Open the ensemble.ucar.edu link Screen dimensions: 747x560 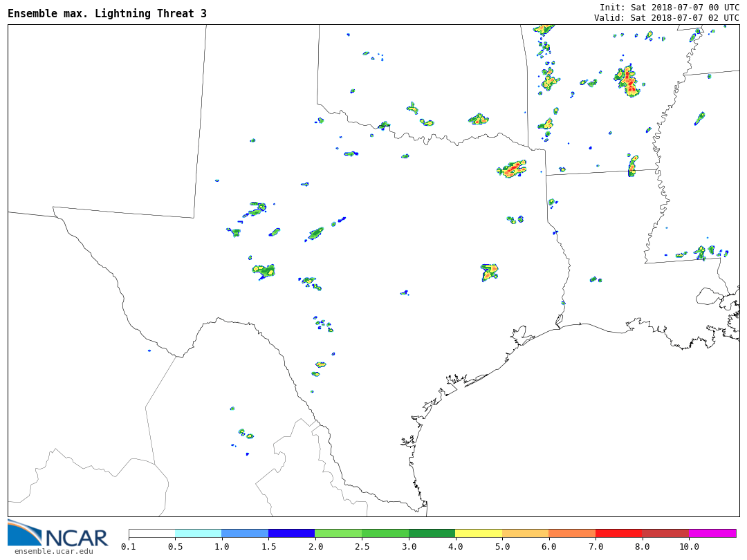(x=53, y=551)
